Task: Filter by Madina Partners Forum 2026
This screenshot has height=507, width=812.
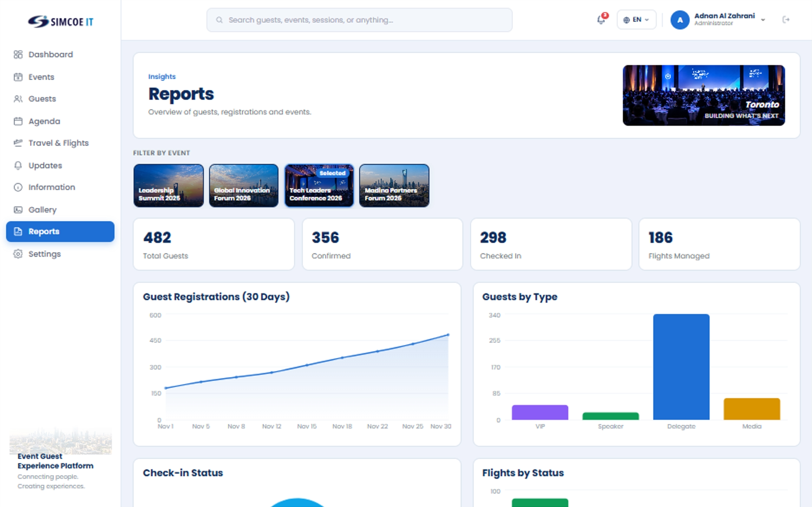Action: [394, 186]
